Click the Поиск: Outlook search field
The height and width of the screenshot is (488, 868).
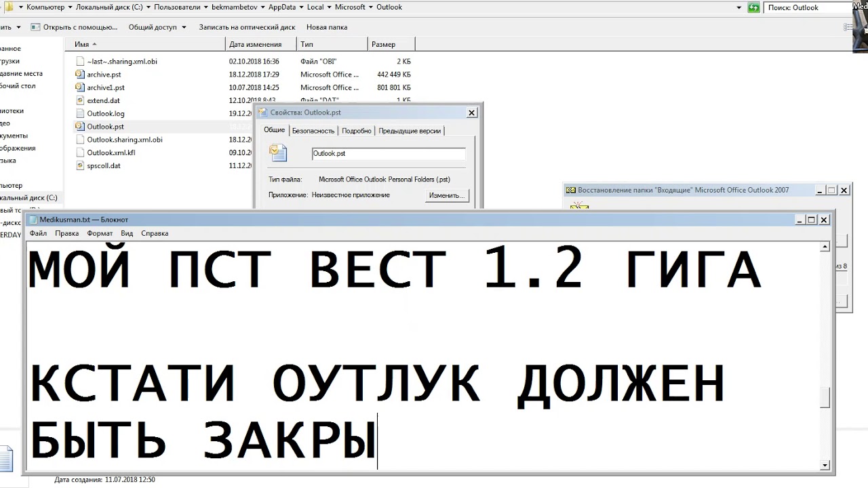point(808,7)
